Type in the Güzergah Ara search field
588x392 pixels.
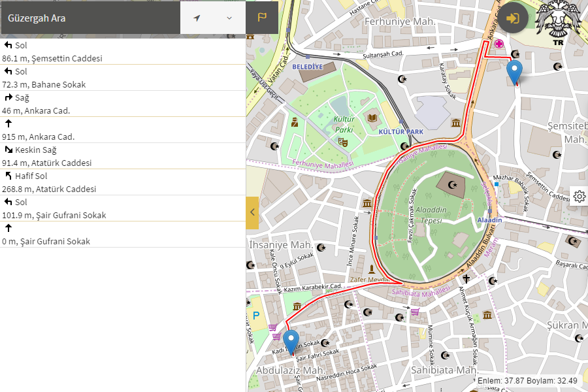pyautogui.click(x=90, y=18)
